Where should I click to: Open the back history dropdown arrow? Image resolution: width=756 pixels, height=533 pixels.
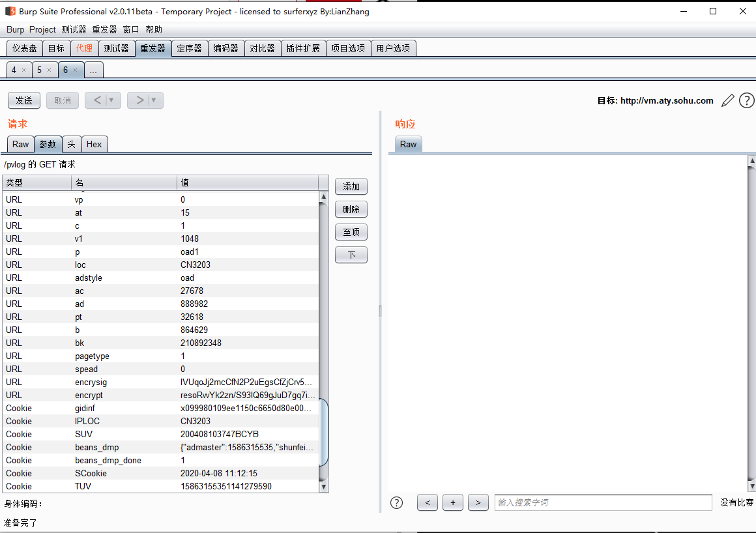tap(111, 100)
